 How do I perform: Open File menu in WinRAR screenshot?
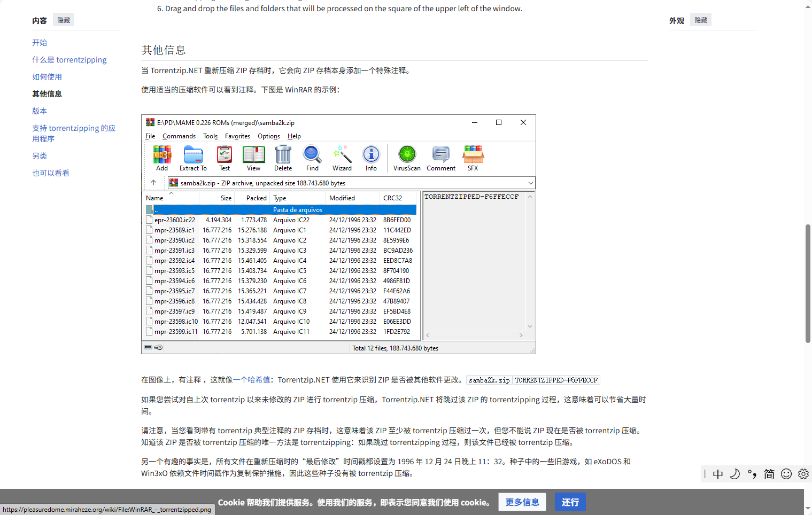tap(150, 136)
